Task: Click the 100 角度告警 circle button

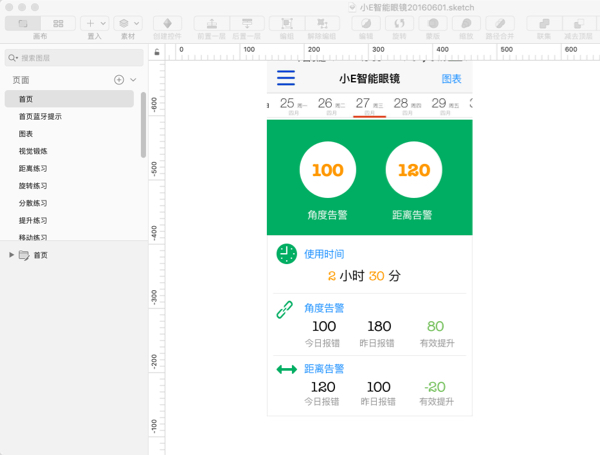Action: (328, 170)
